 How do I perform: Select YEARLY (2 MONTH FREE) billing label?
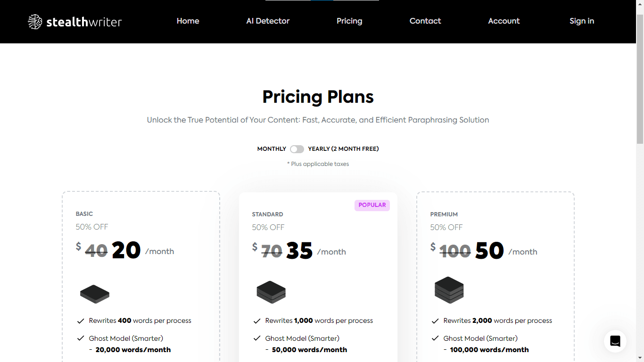tap(343, 149)
